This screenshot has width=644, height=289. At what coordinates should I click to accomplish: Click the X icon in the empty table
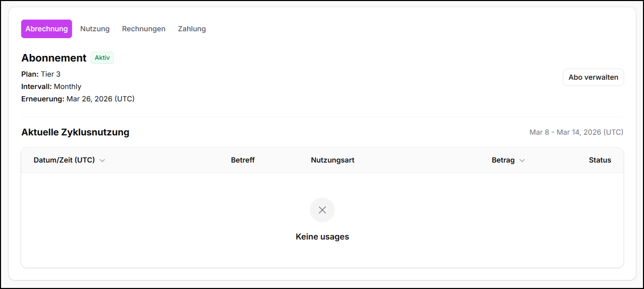[x=322, y=210]
